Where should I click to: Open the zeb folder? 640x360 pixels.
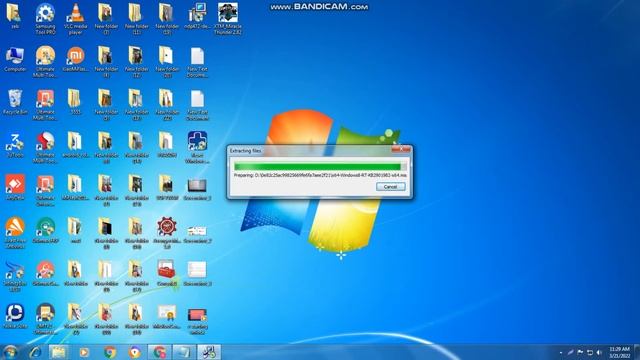point(15,16)
